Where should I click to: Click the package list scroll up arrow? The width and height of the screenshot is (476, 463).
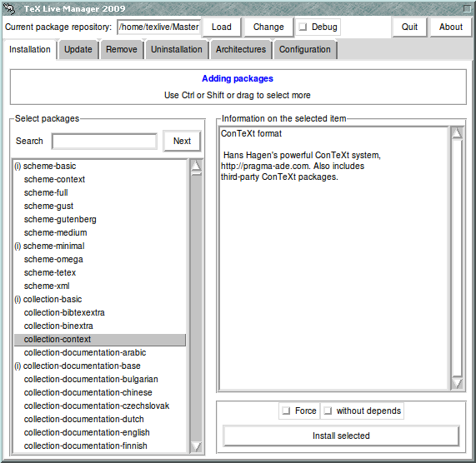(x=196, y=166)
